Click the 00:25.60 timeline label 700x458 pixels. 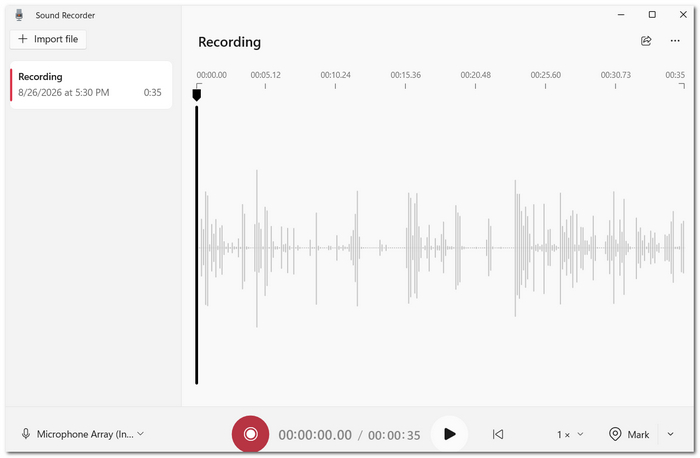click(x=546, y=75)
